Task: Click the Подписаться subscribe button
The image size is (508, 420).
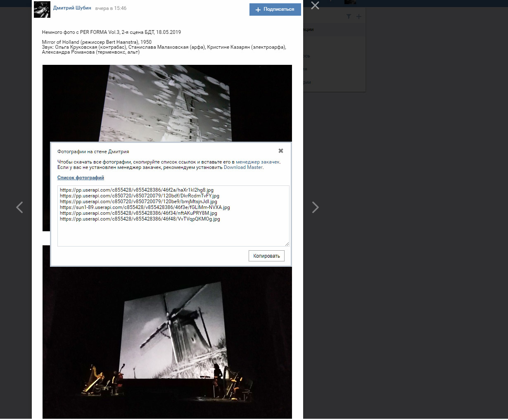Action: (275, 9)
